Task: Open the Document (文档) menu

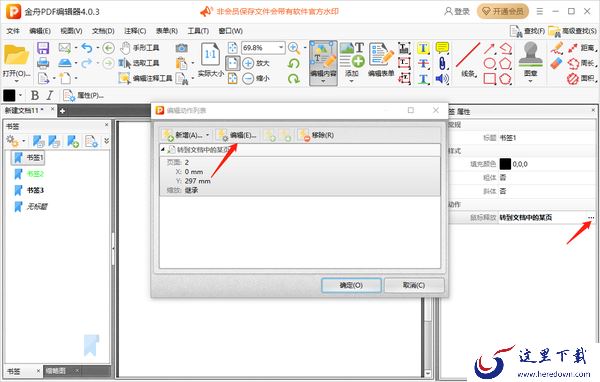Action: pos(103,31)
